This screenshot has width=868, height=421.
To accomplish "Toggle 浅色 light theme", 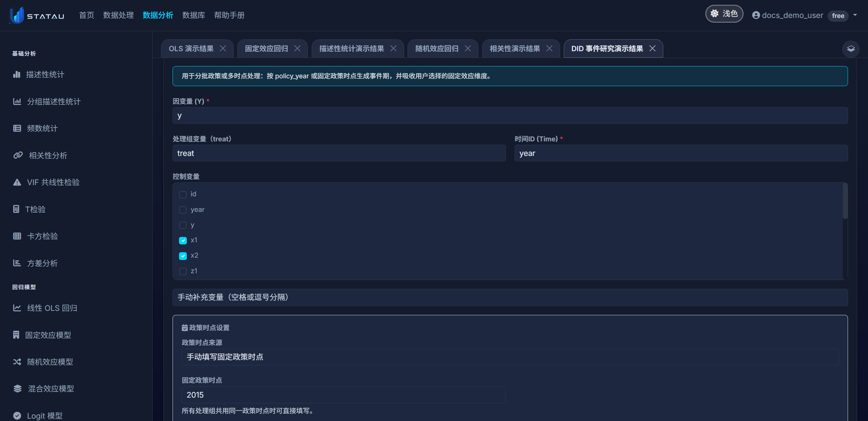I will tap(724, 14).
